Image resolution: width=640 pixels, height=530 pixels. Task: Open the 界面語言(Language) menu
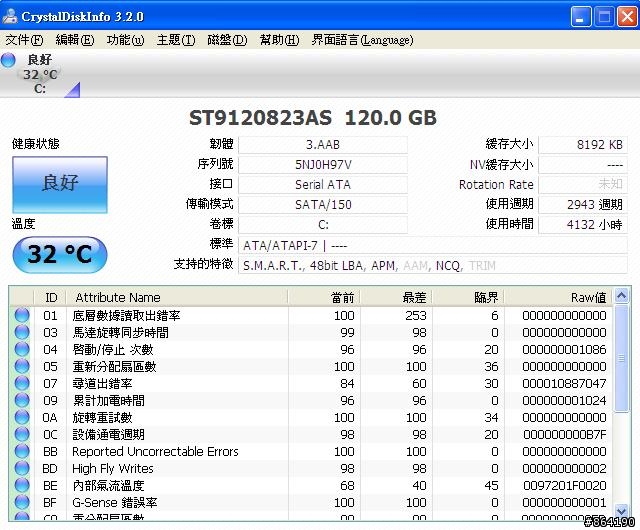pos(362,40)
